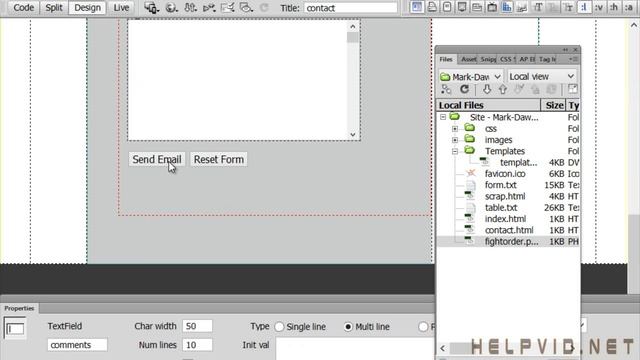
Task: Switch to the Tag Inspector tab
Action: coord(547,59)
